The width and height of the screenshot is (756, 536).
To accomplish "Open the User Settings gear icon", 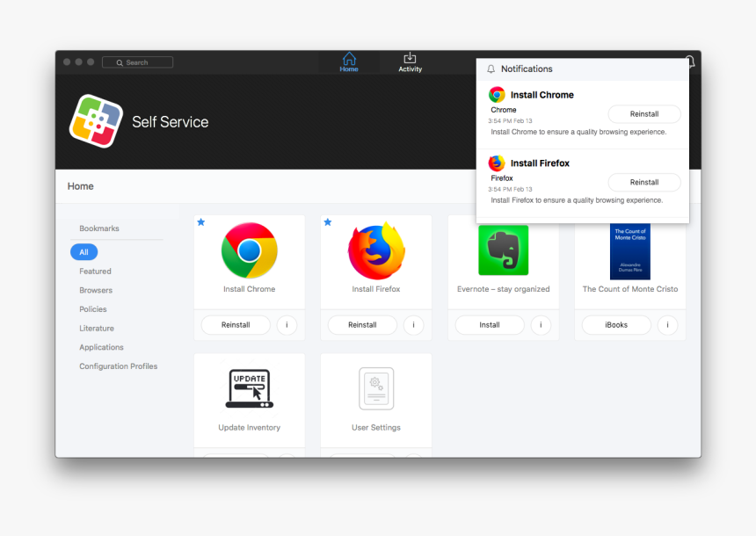I will click(375, 388).
